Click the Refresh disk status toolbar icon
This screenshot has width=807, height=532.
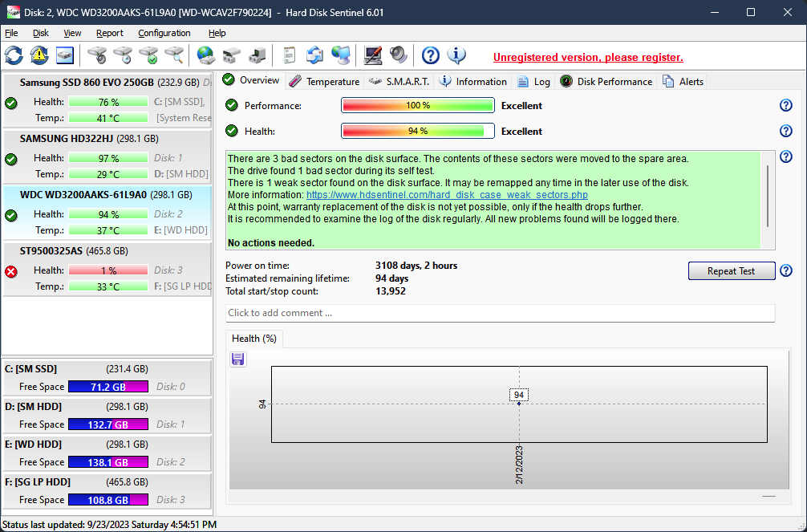(x=14, y=55)
